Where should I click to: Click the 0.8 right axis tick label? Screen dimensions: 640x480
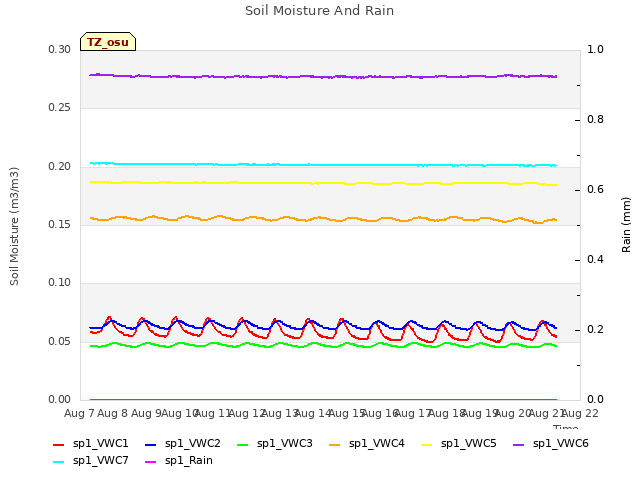(595, 120)
